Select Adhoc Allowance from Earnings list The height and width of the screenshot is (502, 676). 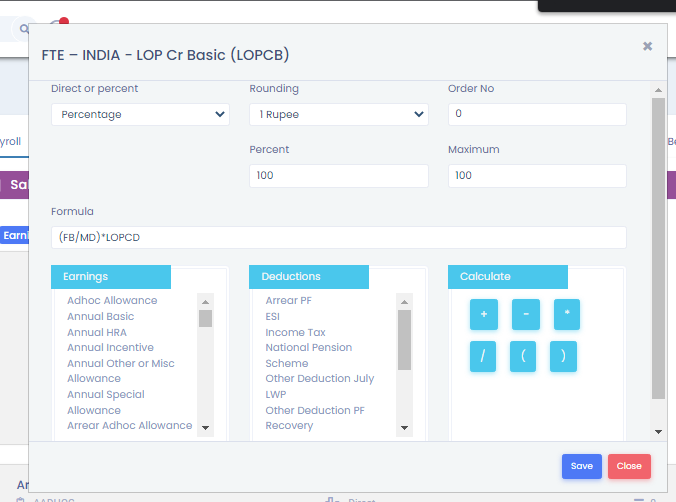112,301
